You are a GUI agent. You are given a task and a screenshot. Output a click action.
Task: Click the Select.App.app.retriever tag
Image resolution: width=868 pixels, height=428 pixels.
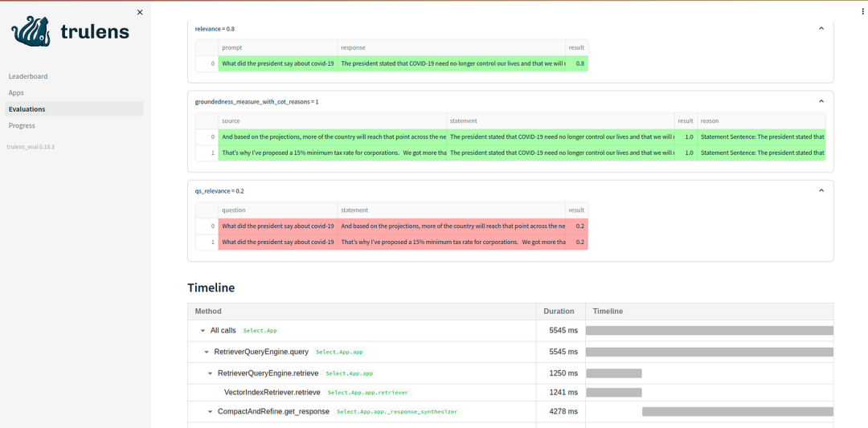point(368,393)
